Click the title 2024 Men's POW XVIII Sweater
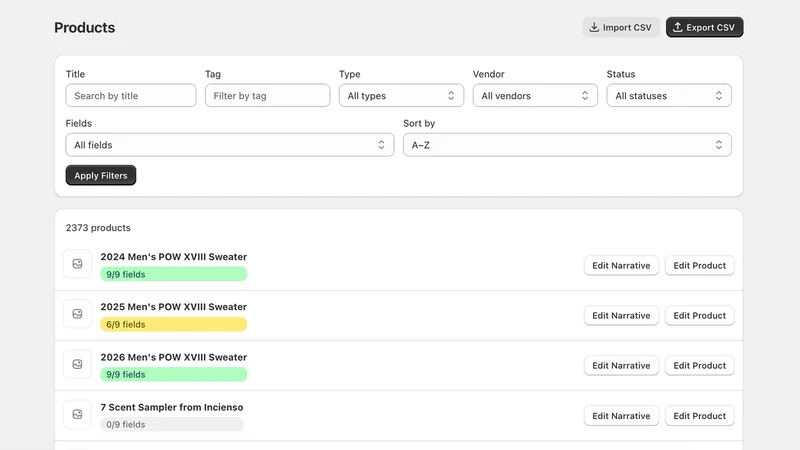 pyautogui.click(x=173, y=257)
